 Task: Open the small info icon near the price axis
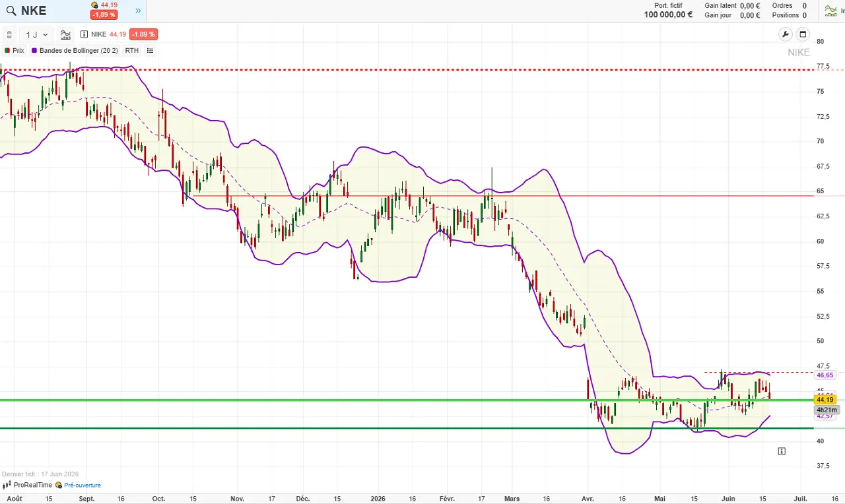pos(782,451)
